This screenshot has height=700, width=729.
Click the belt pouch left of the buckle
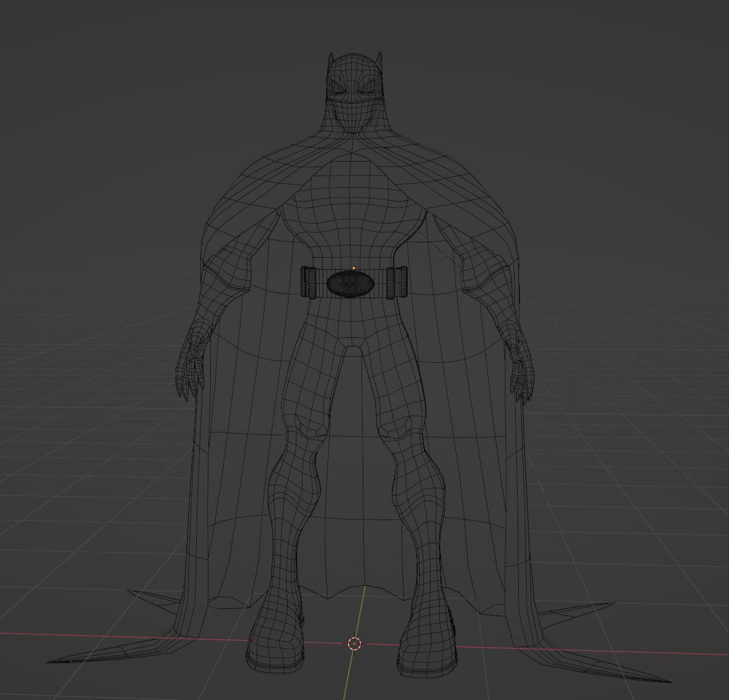(x=309, y=282)
